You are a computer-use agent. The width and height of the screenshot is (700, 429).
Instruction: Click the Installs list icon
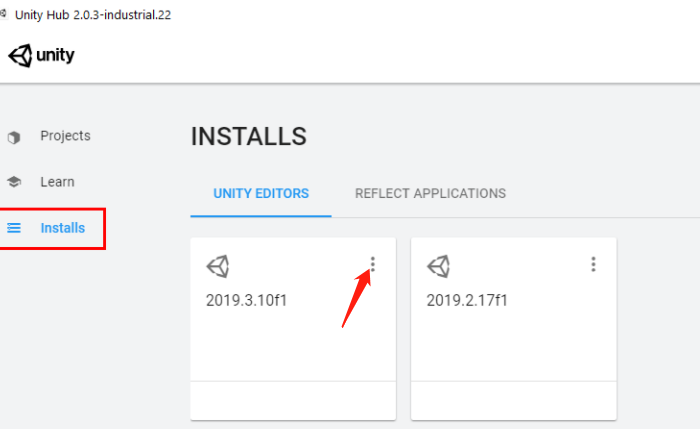click(14, 228)
